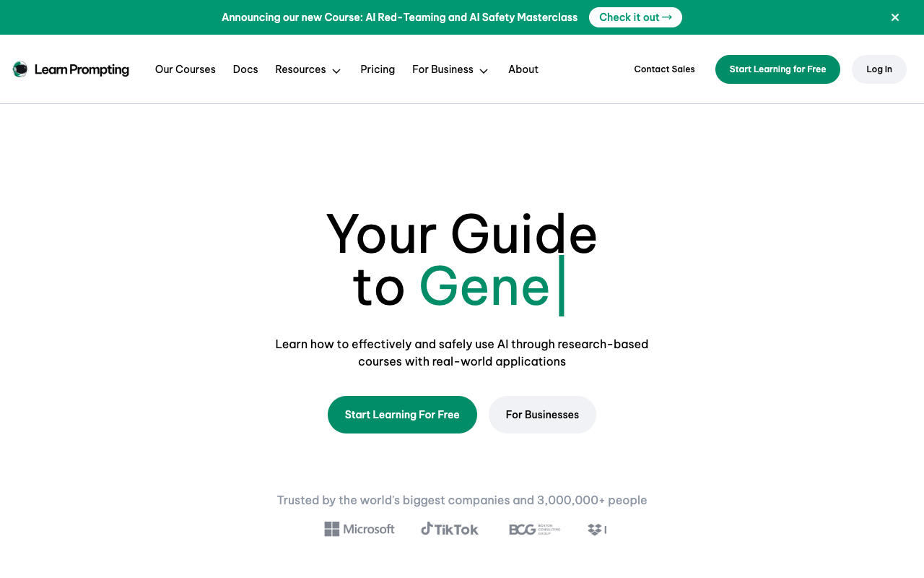Screen dimensions: 924x578
Task: Click the Dropbox logo icon
Action: tap(596, 530)
